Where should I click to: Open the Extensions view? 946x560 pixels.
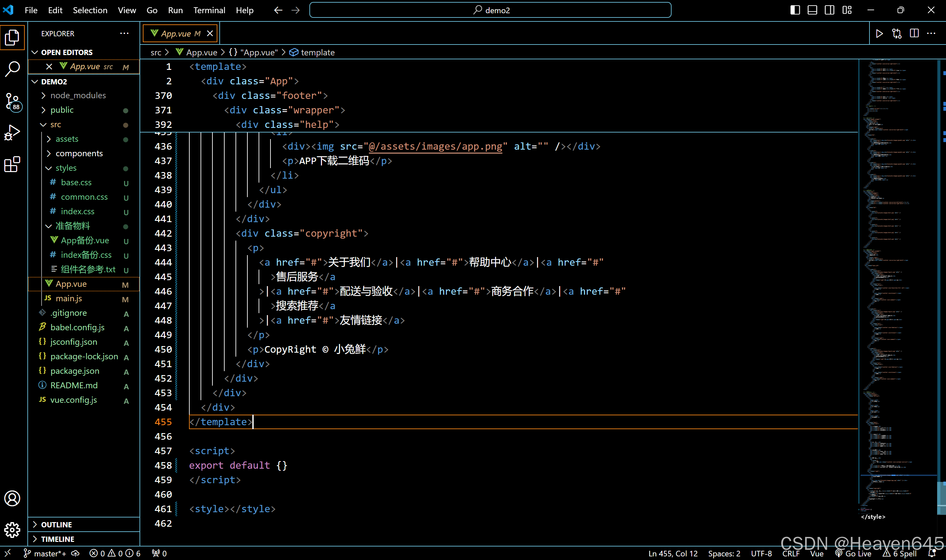(x=13, y=164)
